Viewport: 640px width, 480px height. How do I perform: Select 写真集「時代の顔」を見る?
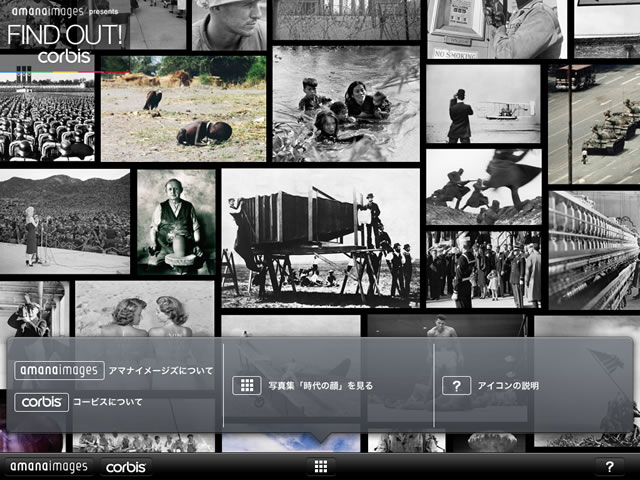click(x=321, y=386)
